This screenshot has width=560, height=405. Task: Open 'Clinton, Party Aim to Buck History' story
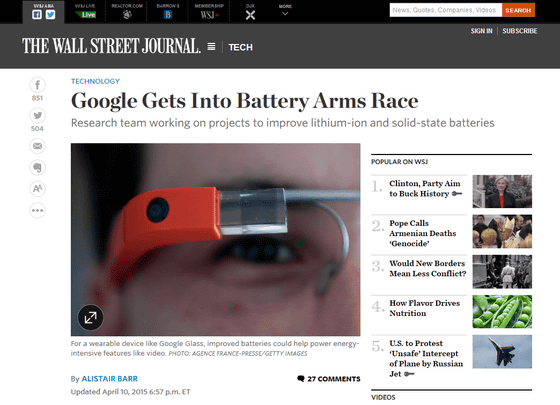425,189
